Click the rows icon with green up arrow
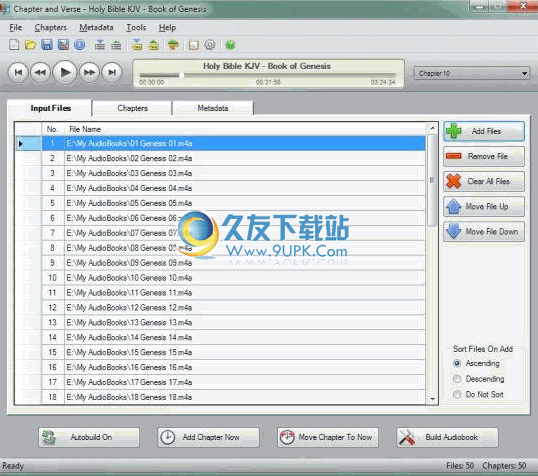This screenshot has width=538, height=476. [x=116, y=45]
